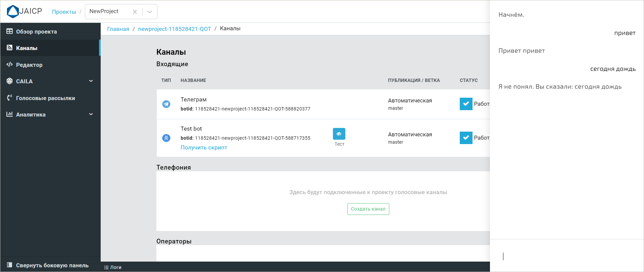The height and width of the screenshot is (272, 644).
Task: Click the collapse sidebar panel icon
Action: (9, 265)
